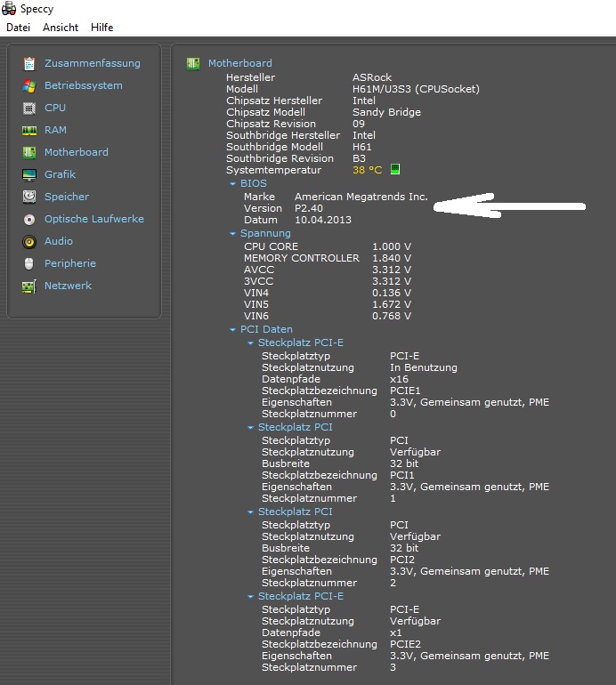Collapse the Steckplatz PCI group with PCI2
This screenshot has height=685, width=616.
tap(250, 512)
